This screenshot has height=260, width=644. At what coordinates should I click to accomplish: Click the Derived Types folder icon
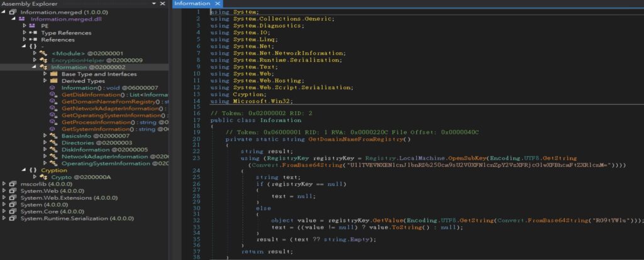55,81
